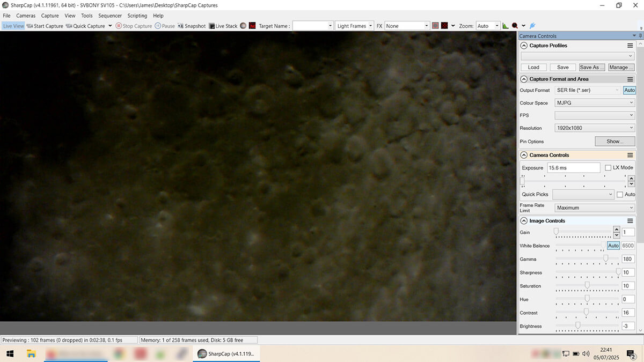Collapse the Camera Controls section header

pos(524,155)
